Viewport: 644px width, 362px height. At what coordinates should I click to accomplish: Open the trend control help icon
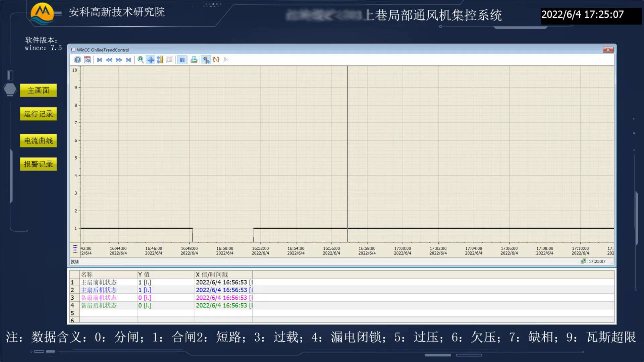coord(77,60)
